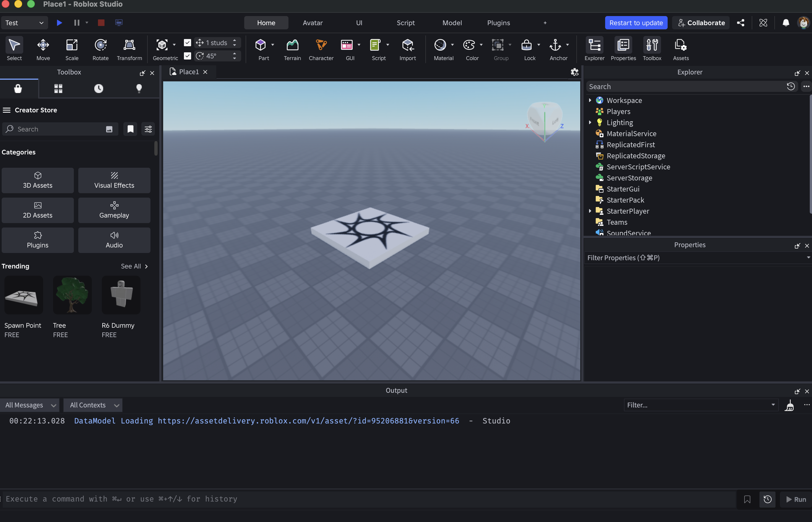Switch to the Script tab
Viewport: 812px width, 522px height.
tap(406, 23)
